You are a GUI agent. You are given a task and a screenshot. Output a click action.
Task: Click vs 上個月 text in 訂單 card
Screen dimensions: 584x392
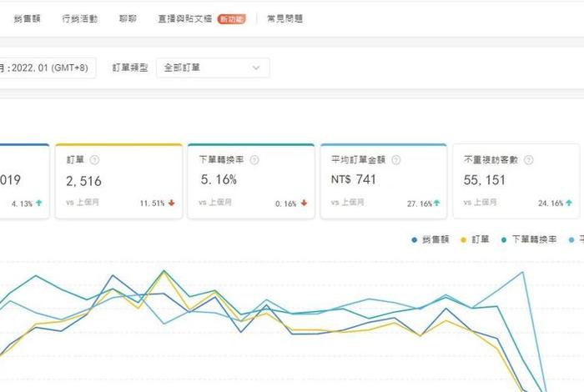coord(83,203)
